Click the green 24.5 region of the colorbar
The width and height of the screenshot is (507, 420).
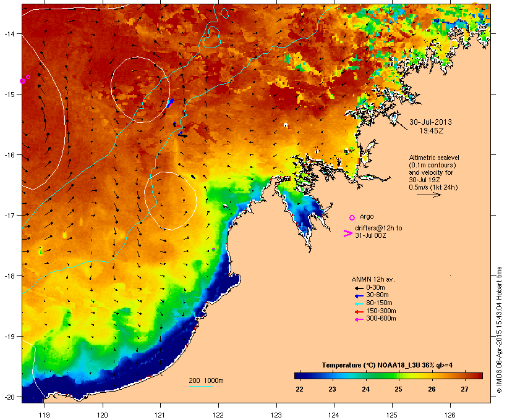coord(382,376)
